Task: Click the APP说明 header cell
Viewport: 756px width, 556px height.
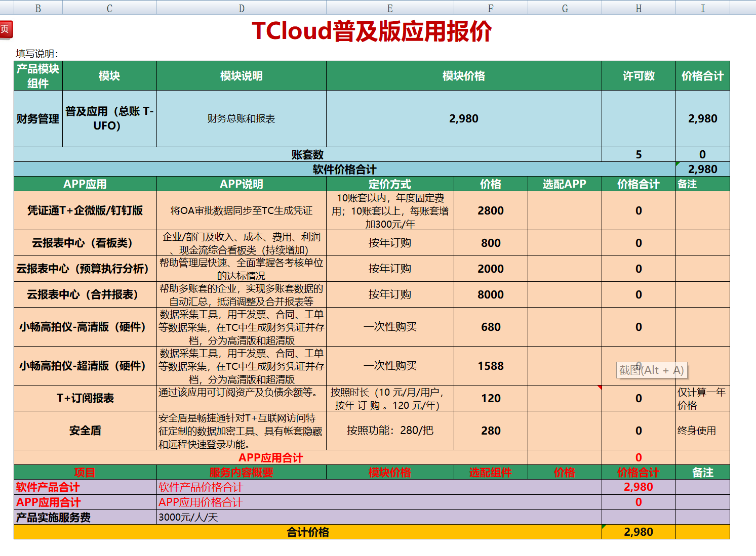Action: [242, 184]
